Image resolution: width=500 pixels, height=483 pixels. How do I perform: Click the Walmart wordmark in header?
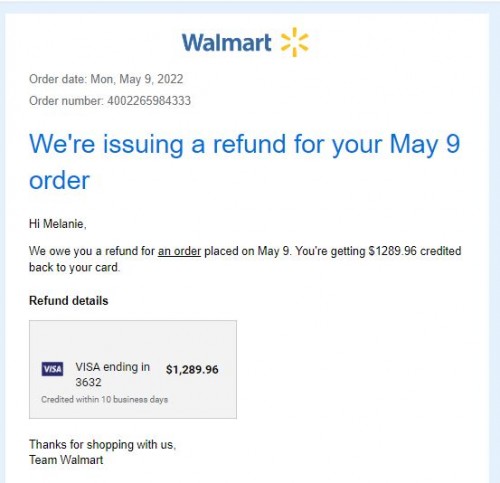[x=227, y=43]
